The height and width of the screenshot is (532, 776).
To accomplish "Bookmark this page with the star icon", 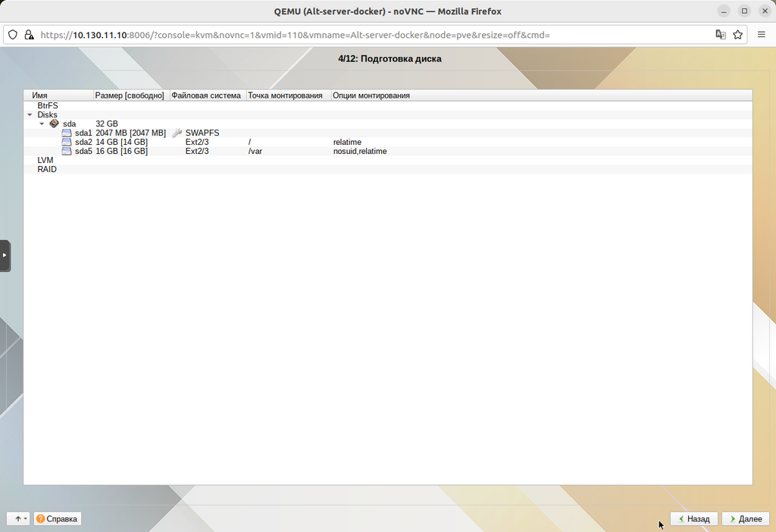I will 737,35.
